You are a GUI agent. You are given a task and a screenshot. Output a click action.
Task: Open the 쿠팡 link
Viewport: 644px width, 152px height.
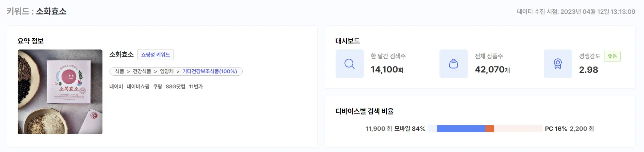pyautogui.click(x=158, y=87)
